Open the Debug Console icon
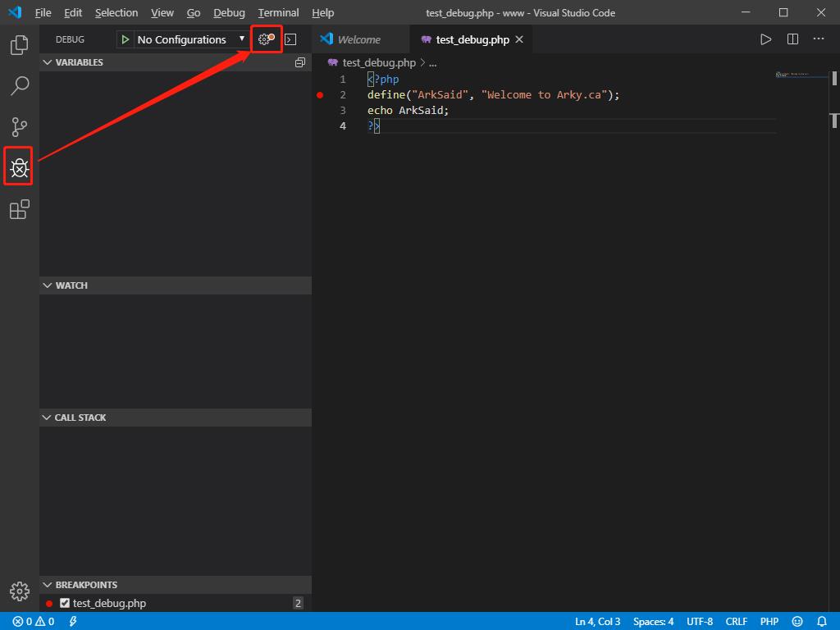 coord(290,39)
